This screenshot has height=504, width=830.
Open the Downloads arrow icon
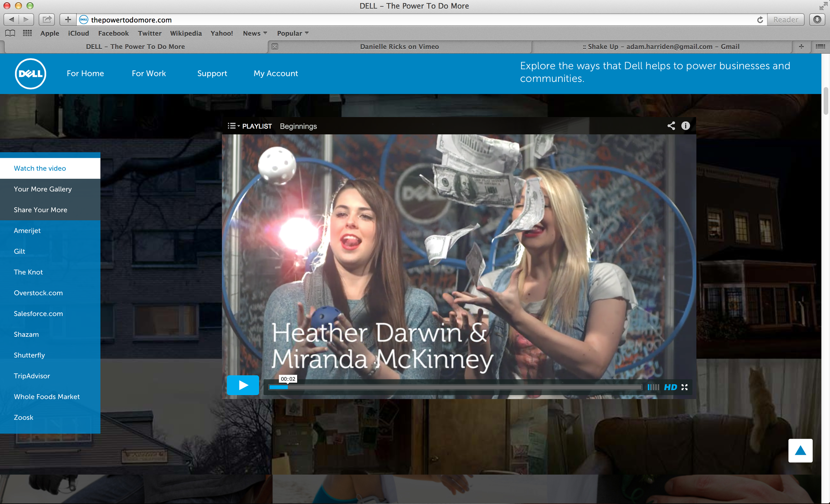817,20
